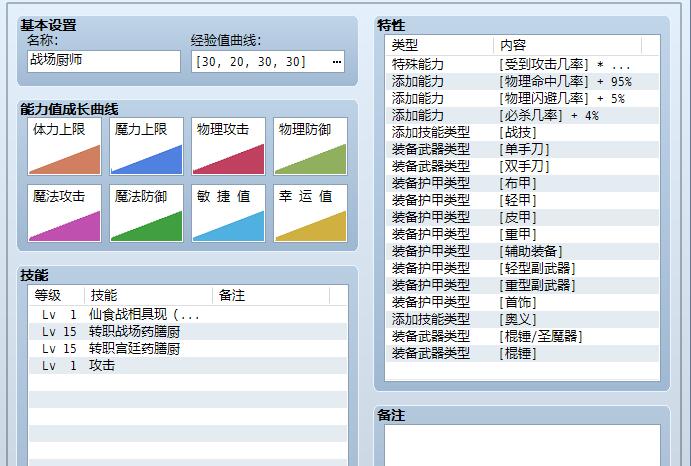Select the trait 装备武器类型 [棍锤]
Screen dimensions: 691x466
tap(522, 353)
